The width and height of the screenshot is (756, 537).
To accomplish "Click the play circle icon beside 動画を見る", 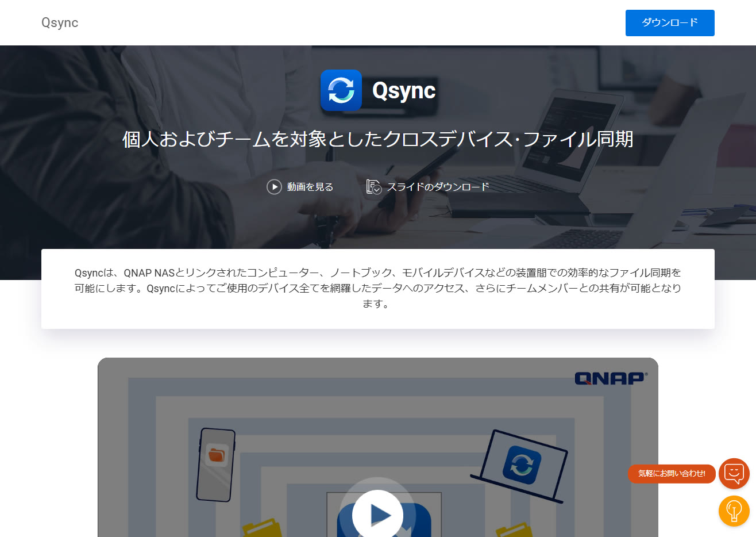I will click(274, 187).
